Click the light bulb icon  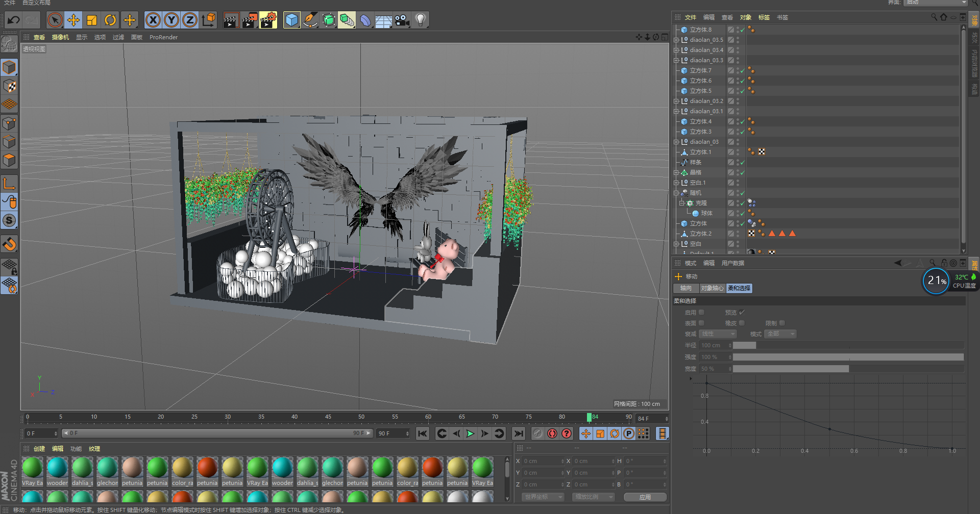pyautogui.click(x=421, y=20)
